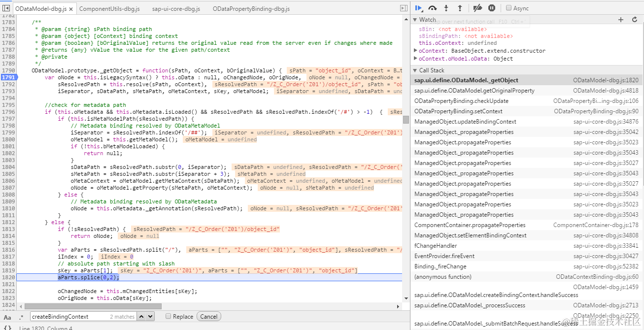Viewport: 644px width, 330px height.
Task: Step into next function call
Action: (x=446, y=8)
